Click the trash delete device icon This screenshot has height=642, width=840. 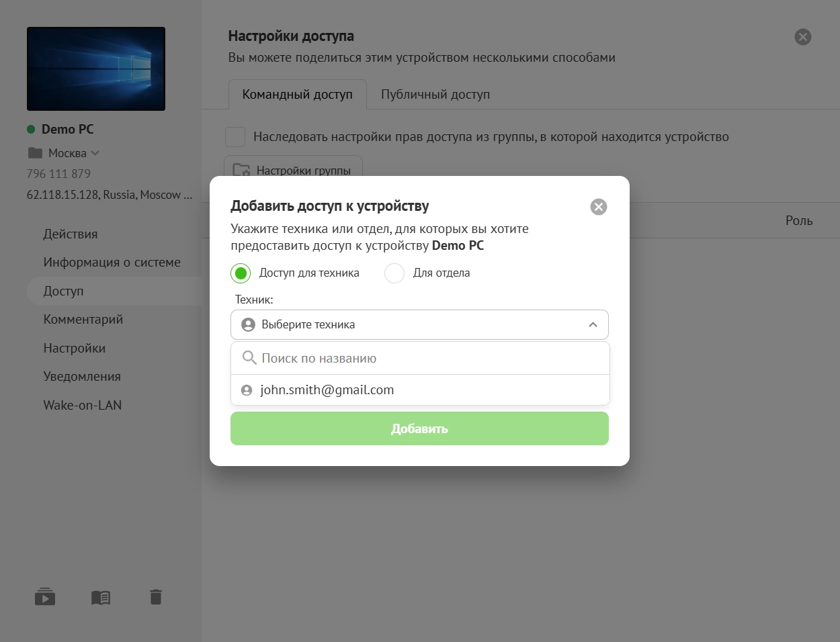tap(156, 597)
